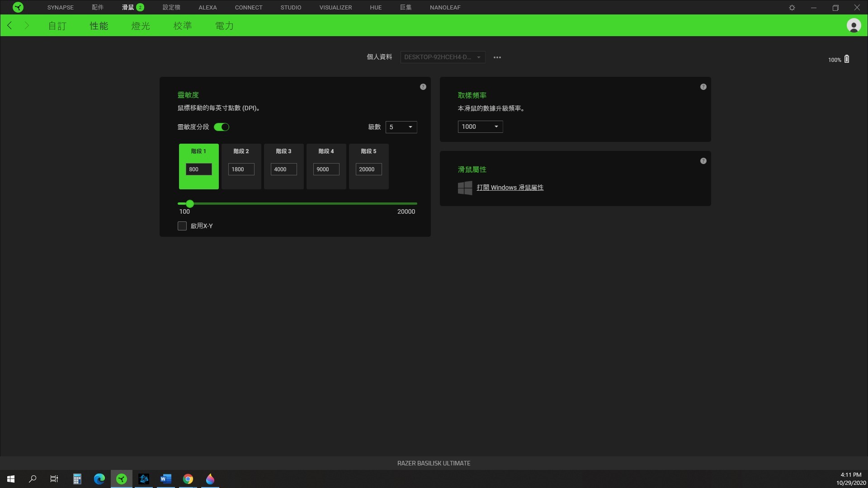Open the CONNECT module tab

249,7
